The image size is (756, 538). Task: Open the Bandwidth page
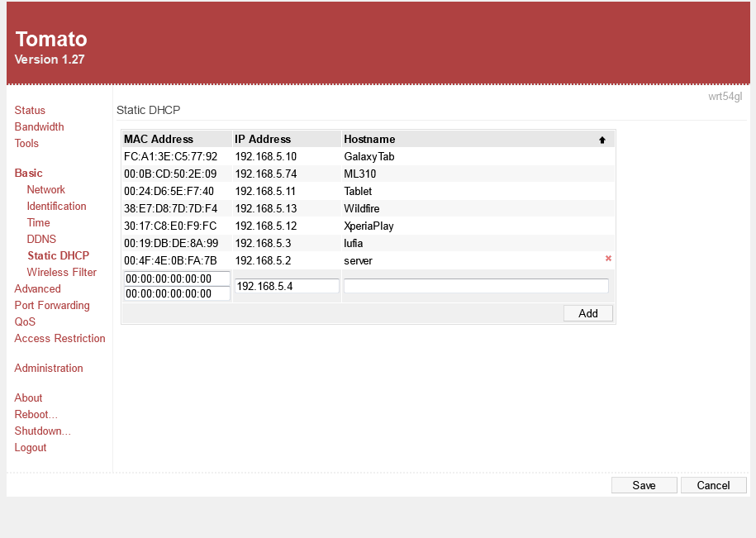[39, 126]
